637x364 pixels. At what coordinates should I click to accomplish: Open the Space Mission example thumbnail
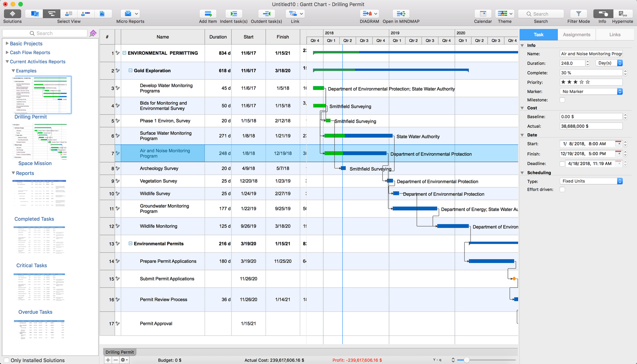coord(39,141)
